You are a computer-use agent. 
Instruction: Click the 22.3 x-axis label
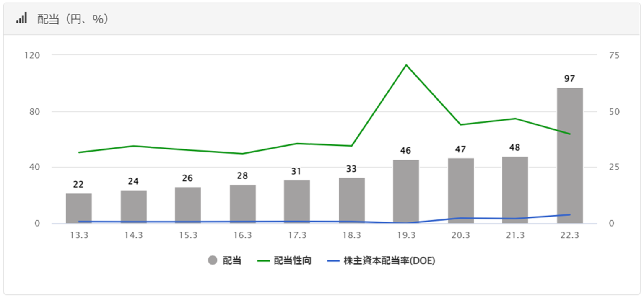coord(569,236)
